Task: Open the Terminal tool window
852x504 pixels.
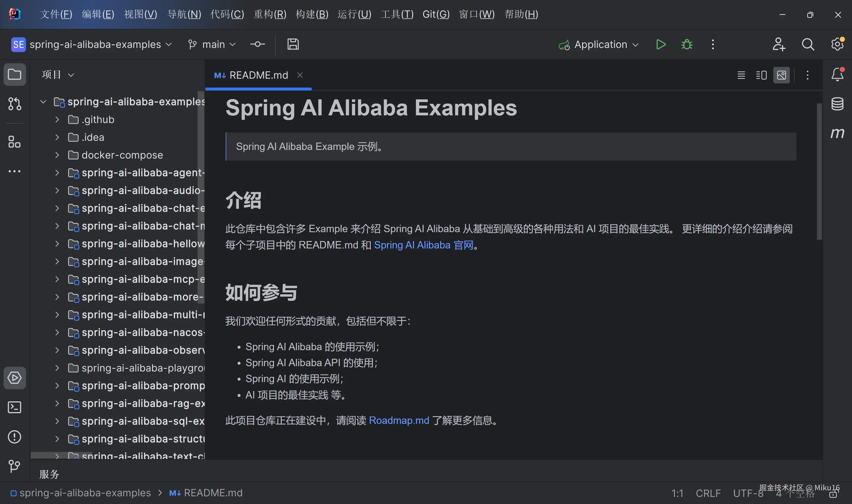Action: pyautogui.click(x=14, y=407)
